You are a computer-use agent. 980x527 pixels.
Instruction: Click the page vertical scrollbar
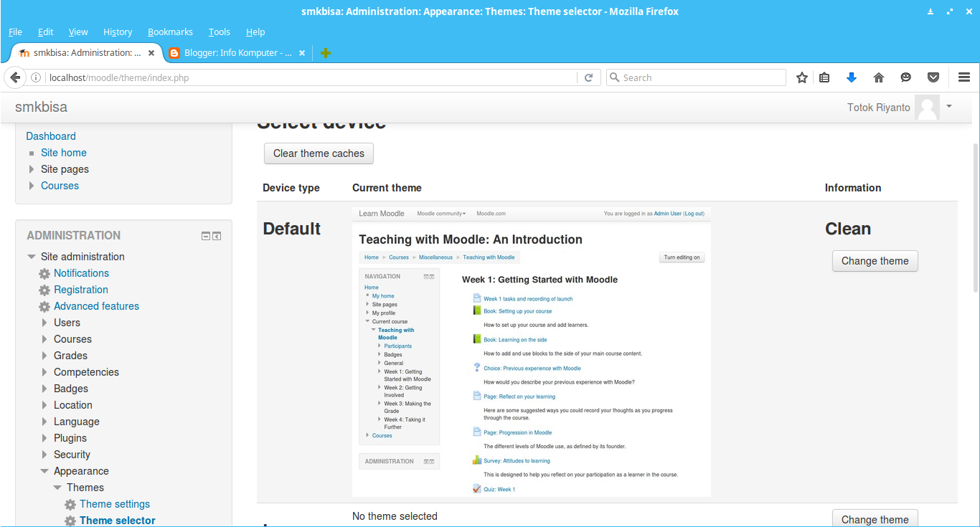click(x=976, y=218)
